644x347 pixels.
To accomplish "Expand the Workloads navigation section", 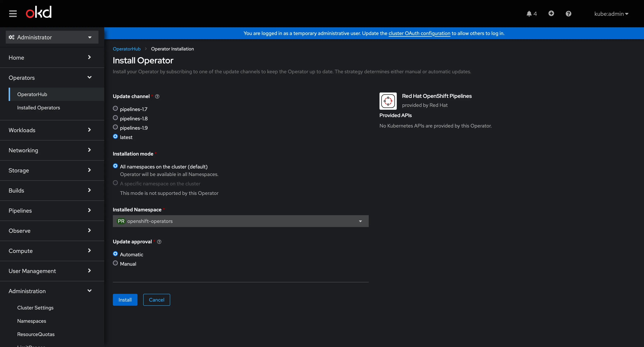I will click(52, 130).
